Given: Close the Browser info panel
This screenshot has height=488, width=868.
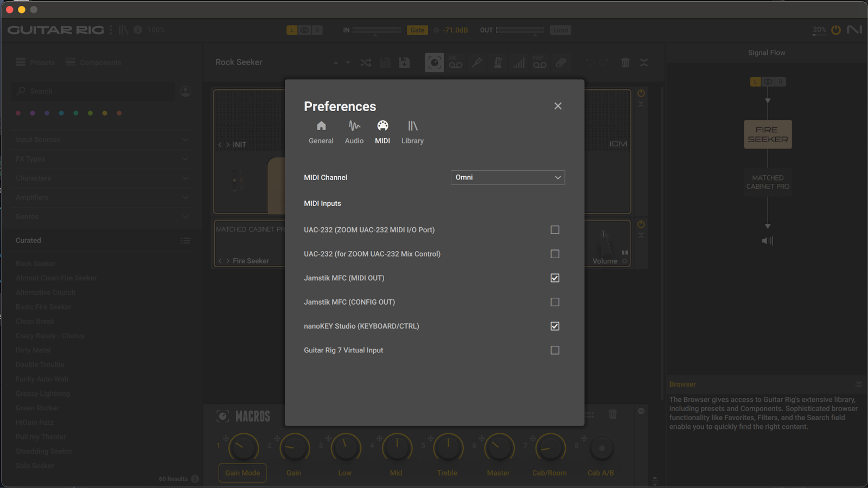Looking at the screenshot, I should coord(859,384).
